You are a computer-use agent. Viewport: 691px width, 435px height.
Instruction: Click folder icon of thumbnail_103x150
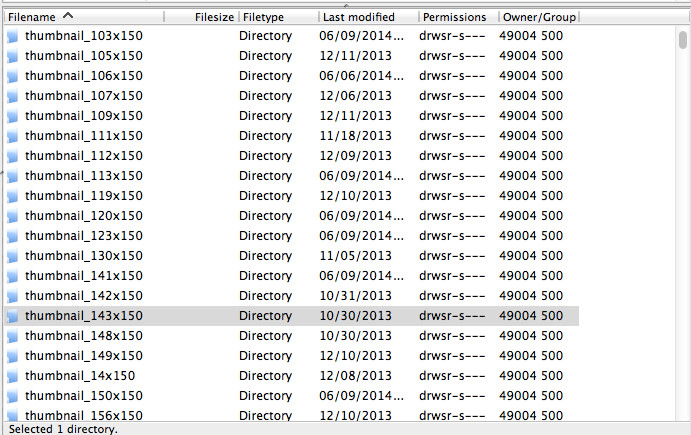(x=12, y=36)
